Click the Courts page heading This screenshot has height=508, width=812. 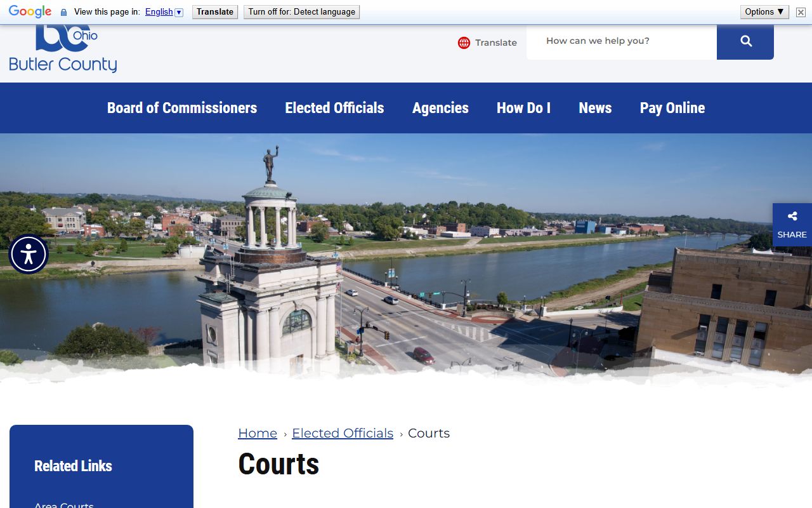pyautogui.click(x=278, y=464)
